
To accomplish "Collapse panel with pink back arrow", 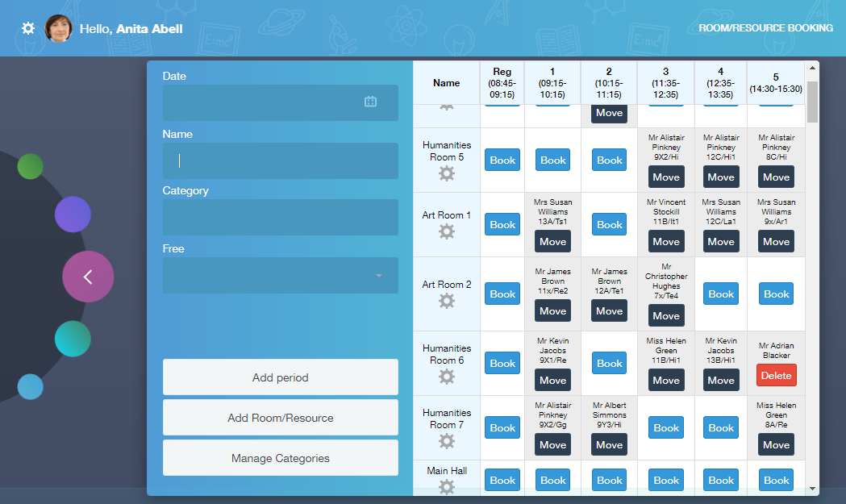I will [x=88, y=277].
